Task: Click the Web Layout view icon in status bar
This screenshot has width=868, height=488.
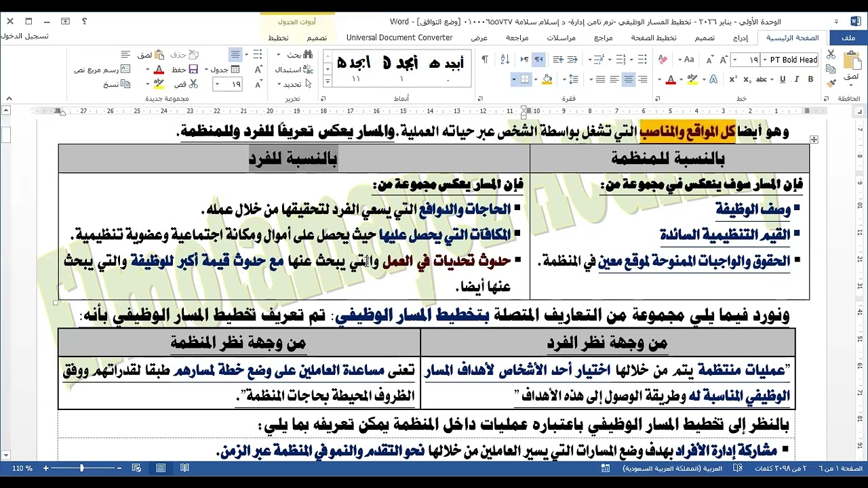Action: (137, 468)
